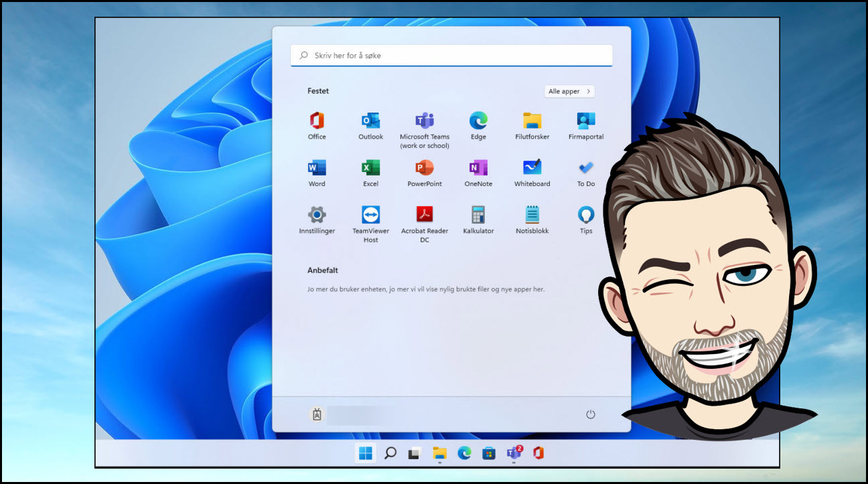Launch TeamViewer Host
The image size is (868, 484).
pyautogui.click(x=370, y=224)
